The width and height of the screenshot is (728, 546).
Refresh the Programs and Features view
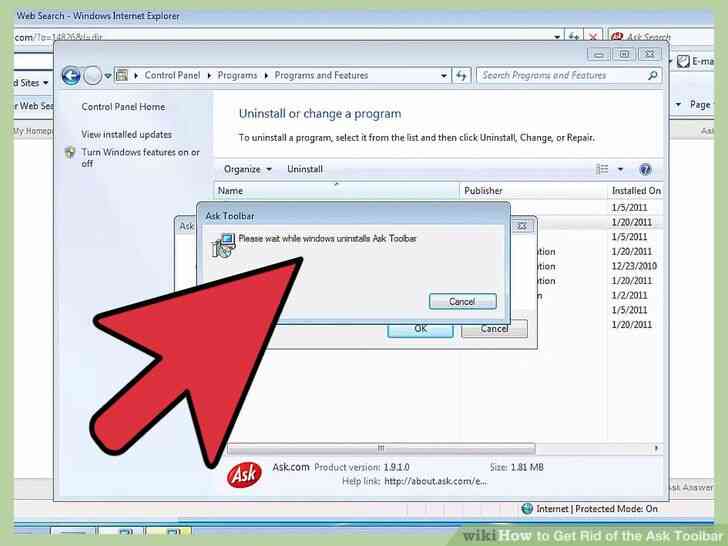[x=461, y=76]
